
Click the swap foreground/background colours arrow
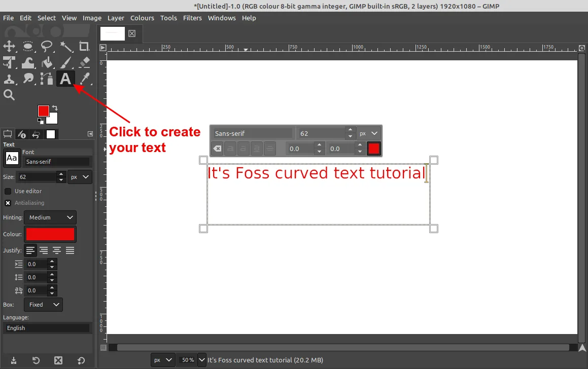pyautogui.click(x=55, y=108)
